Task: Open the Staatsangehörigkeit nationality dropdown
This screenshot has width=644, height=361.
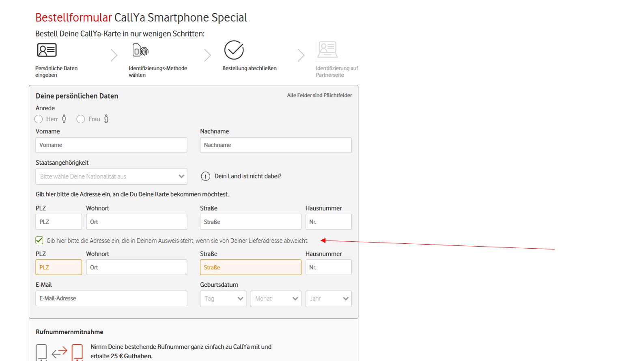Action: click(111, 176)
